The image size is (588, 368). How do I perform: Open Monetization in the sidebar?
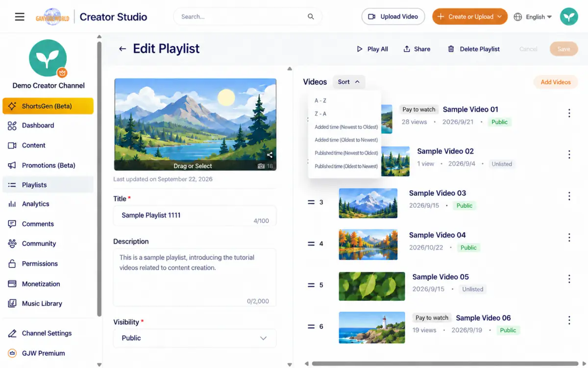[x=48, y=284]
